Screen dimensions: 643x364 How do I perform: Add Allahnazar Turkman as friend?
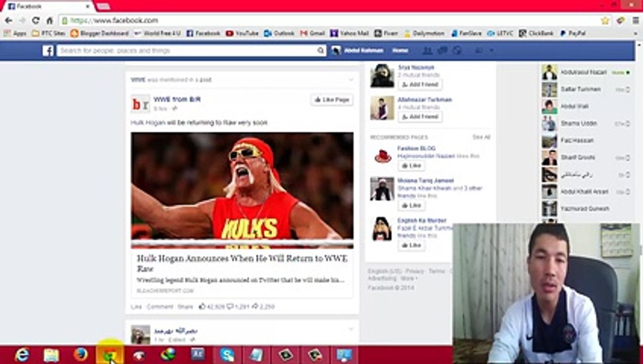420,117
